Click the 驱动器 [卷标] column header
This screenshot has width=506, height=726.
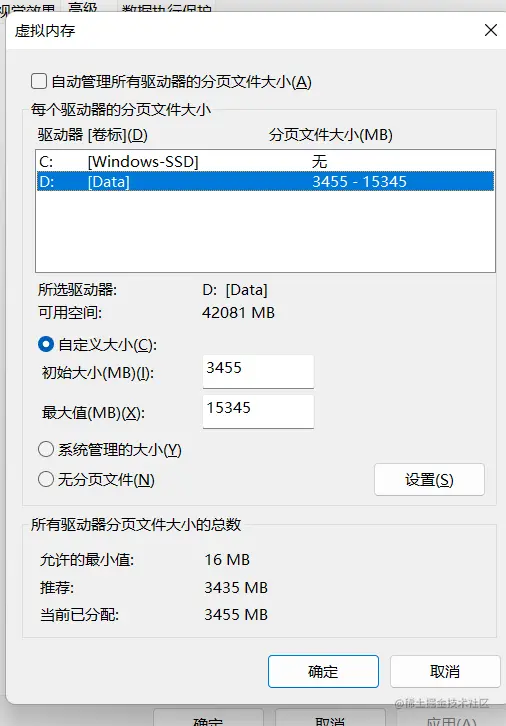tap(93, 135)
